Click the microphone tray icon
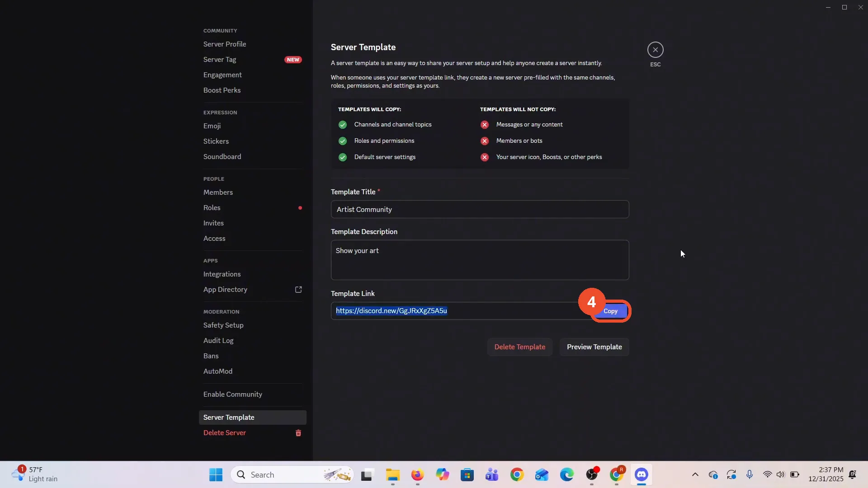Screen dimensions: 868x488 [x=750, y=474]
